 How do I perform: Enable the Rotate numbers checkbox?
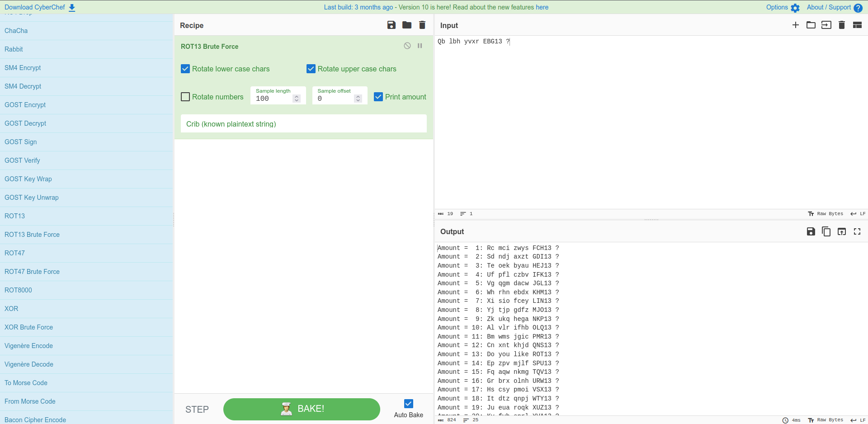tap(185, 97)
